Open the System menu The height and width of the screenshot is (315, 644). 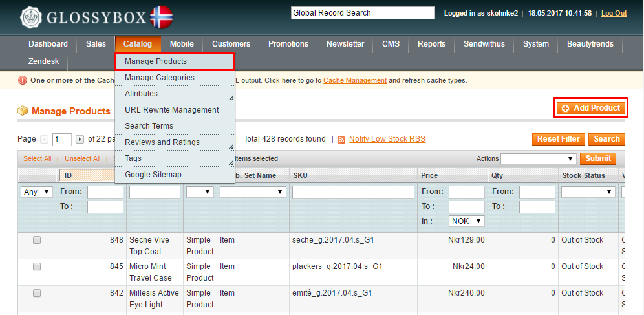pyautogui.click(x=536, y=44)
